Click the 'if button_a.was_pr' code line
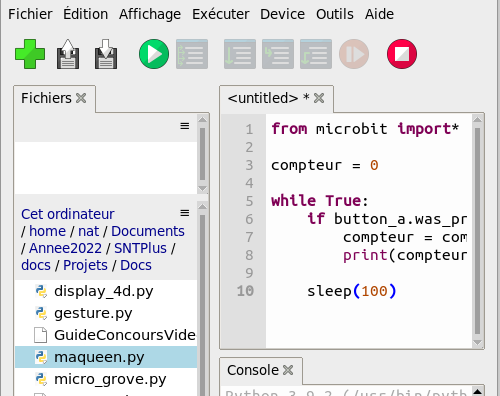 click(387, 219)
